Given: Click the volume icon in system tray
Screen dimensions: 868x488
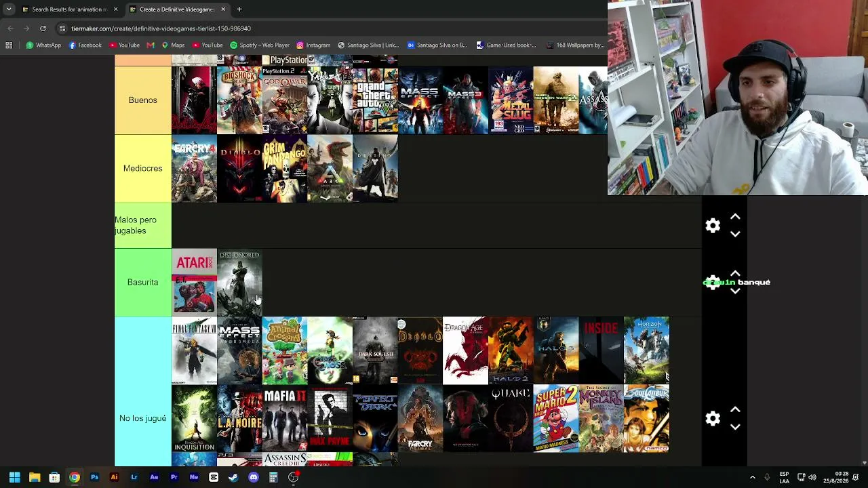Looking at the screenshot, I should (812, 477).
